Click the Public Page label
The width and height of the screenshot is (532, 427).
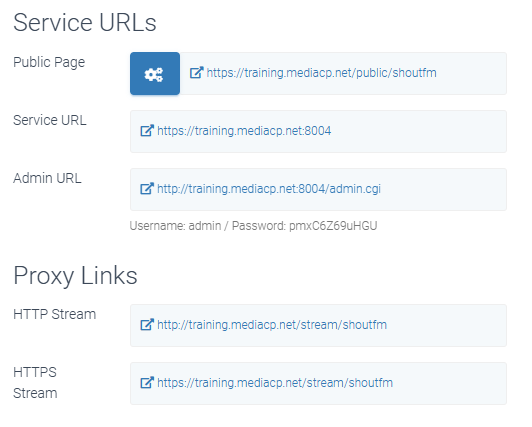point(49,63)
